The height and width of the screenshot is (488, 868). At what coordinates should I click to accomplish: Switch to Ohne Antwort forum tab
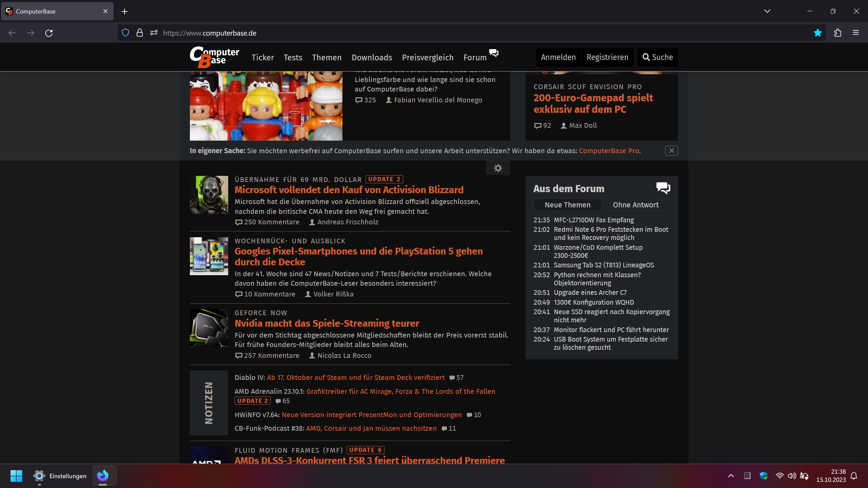[635, 205]
